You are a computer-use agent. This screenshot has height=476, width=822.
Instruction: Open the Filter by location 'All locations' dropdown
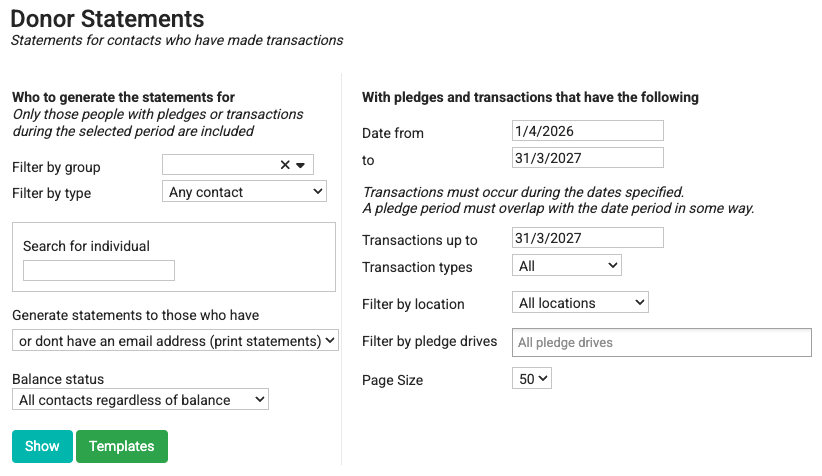pyautogui.click(x=580, y=302)
